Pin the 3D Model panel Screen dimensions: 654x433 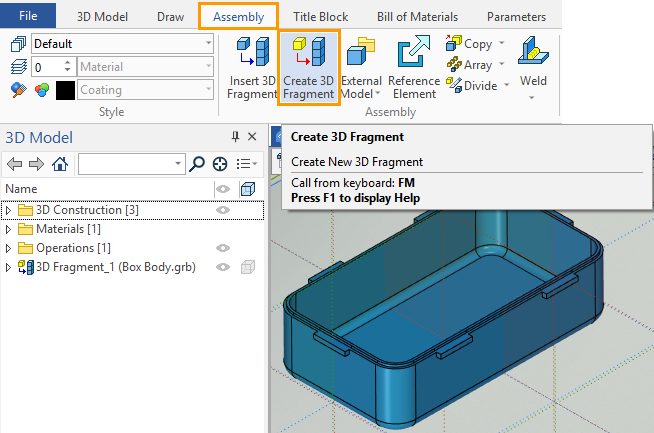tap(236, 138)
